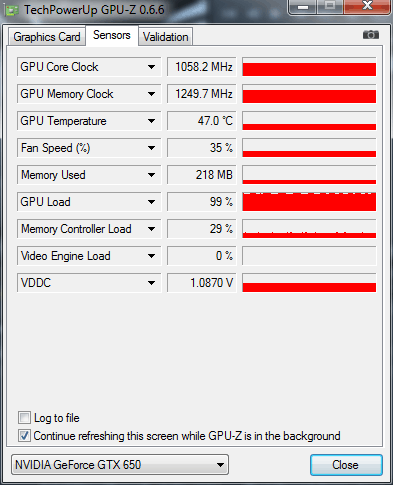
Task: Disable Continue refreshing in background checkbox
Action: (x=24, y=436)
